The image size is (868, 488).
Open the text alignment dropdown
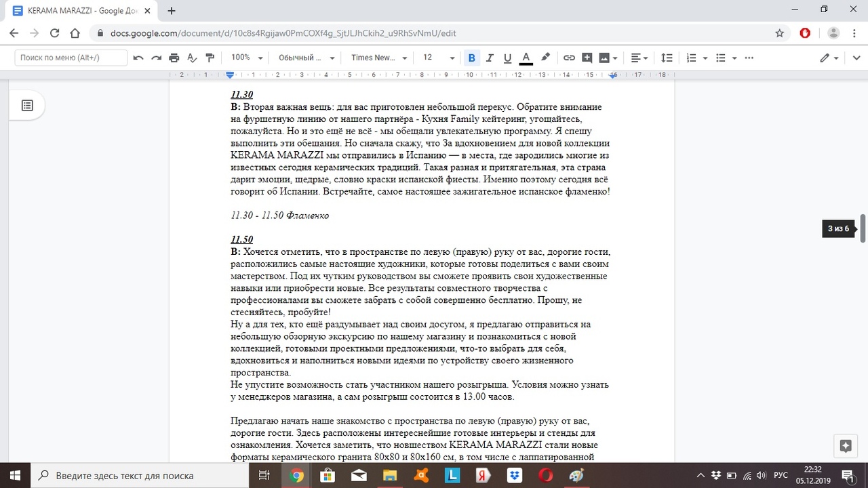pyautogui.click(x=639, y=58)
